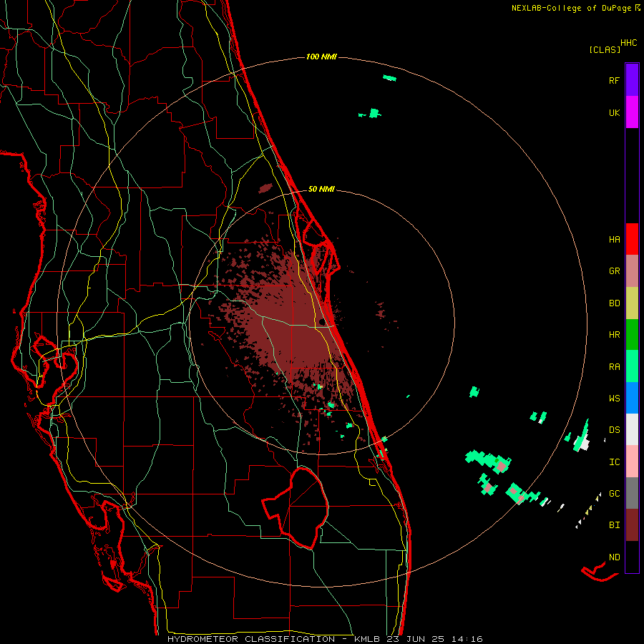Select the salmon GR color block in legend
This screenshot has width=644, height=644.
(x=632, y=270)
